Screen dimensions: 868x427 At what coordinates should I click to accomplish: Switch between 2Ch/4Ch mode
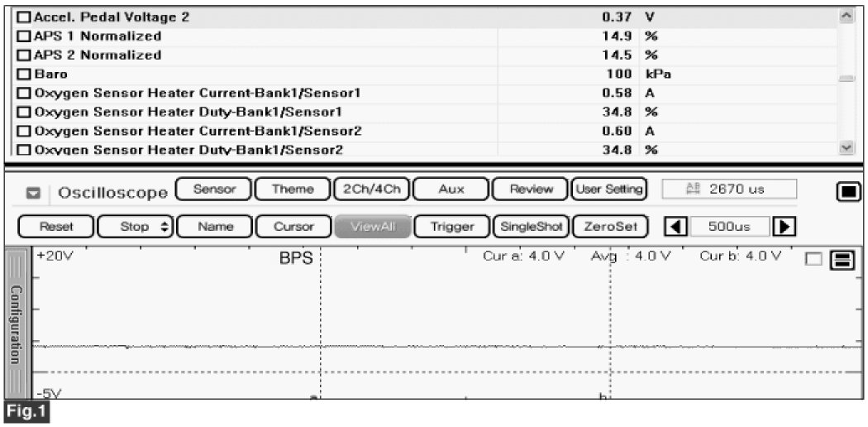coord(371,190)
